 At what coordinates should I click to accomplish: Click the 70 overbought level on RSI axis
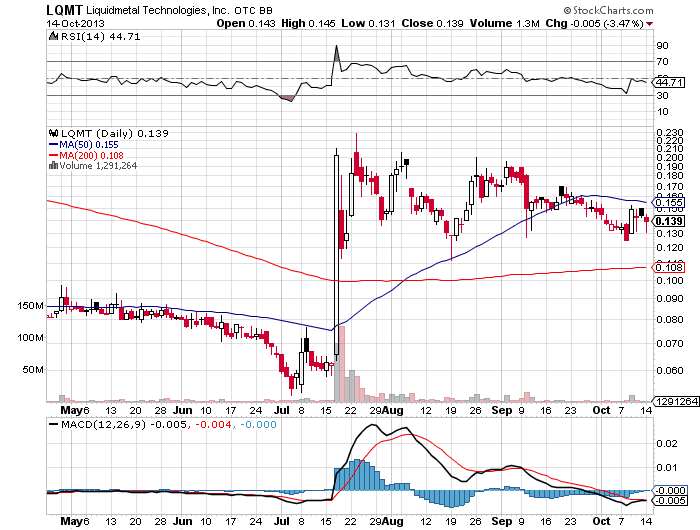(x=662, y=62)
